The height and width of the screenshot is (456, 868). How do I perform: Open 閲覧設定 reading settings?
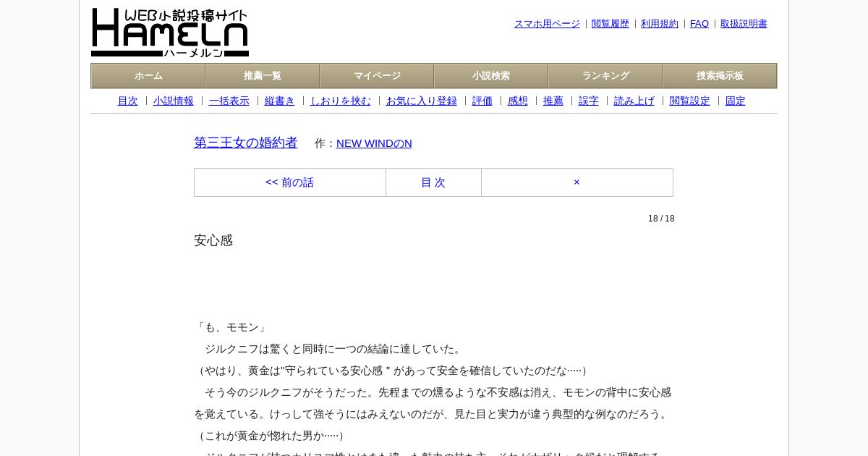point(690,101)
